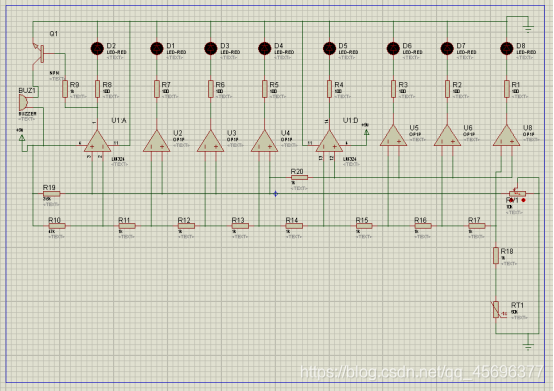Image resolution: width=554 pixels, height=391 pixels.
Task: Select resistor R1 below D8
Action: point(507,89)
